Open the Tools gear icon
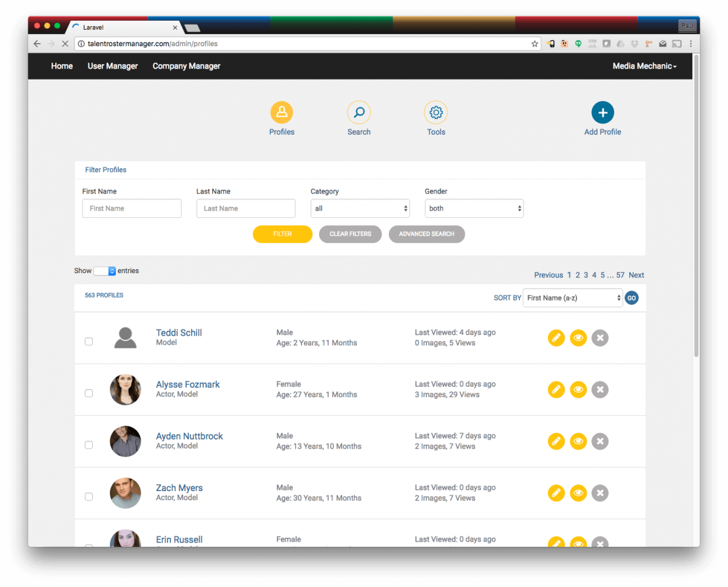The image size is (728, 587). [x=436, y=112]
